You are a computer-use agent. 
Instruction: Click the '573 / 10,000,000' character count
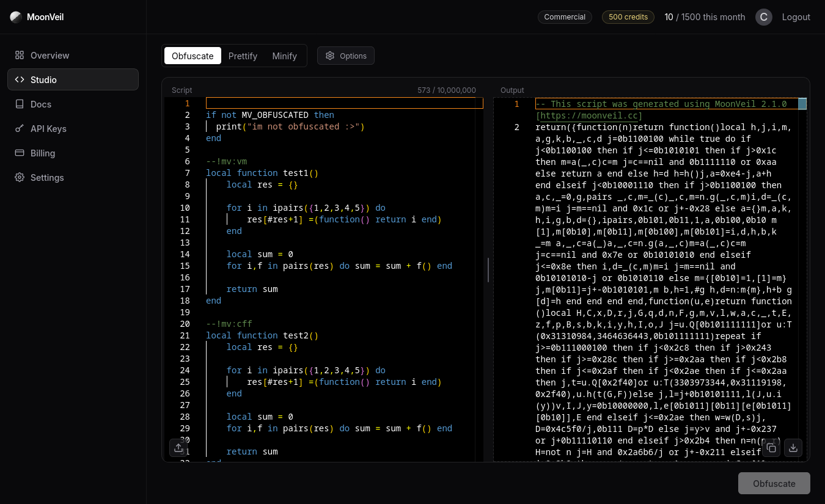[447, 90]
